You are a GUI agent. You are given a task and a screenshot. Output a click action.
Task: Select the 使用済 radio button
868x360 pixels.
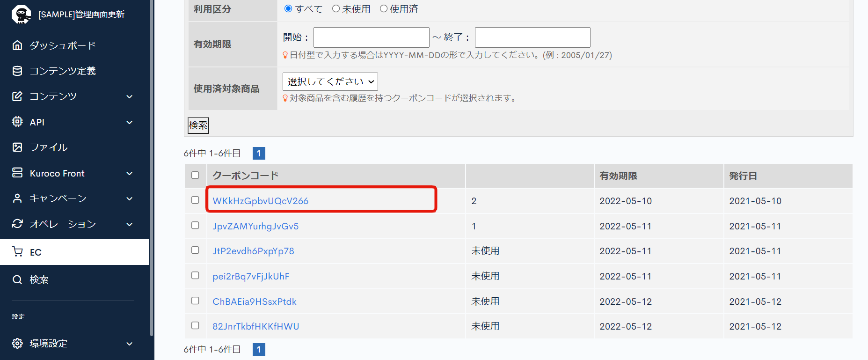point(384,9)
